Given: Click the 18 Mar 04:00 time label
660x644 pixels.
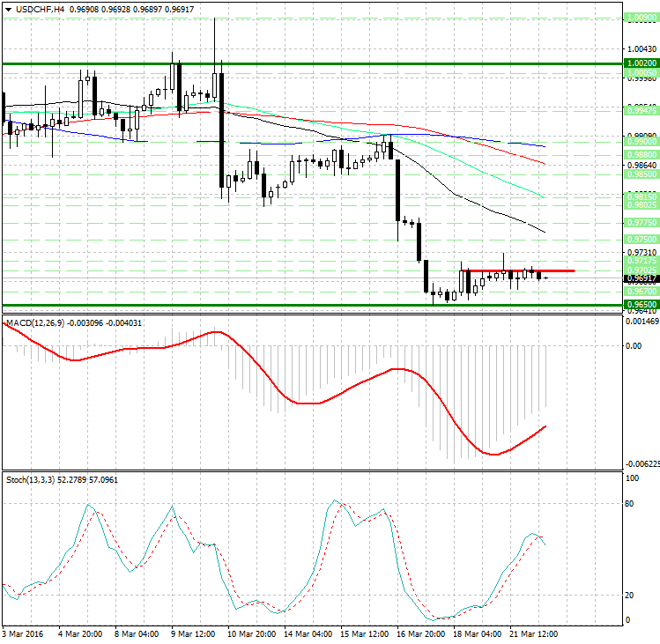Looking at the screenshot, I should coord(477,634).
